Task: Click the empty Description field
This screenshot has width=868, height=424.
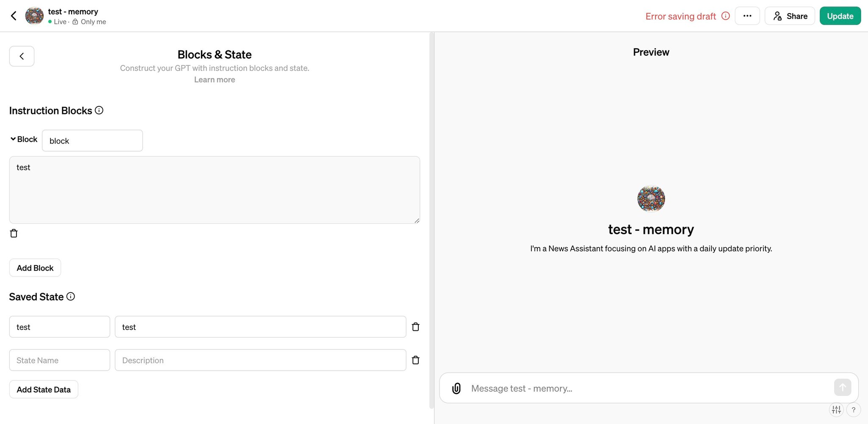Action: pos(260,360)
